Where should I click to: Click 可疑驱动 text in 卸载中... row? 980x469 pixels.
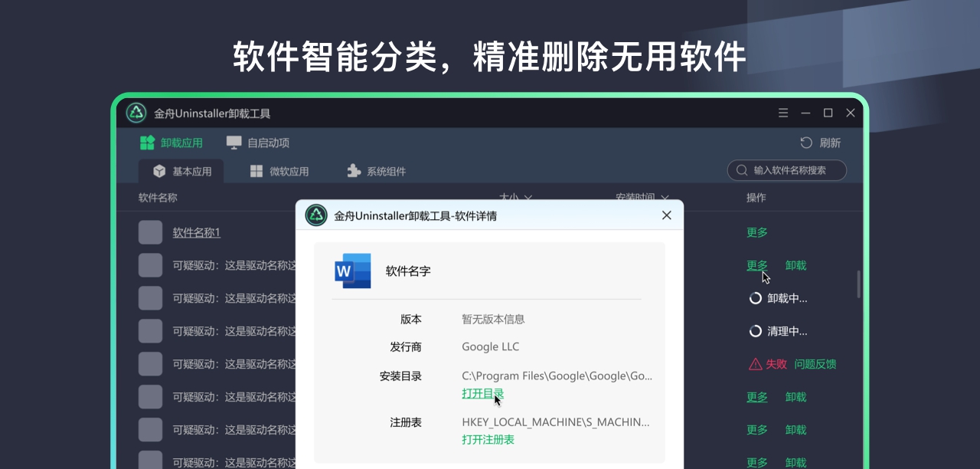point(234,298)
